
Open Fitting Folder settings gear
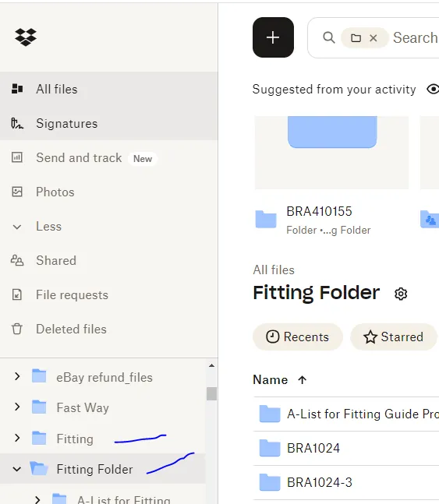[401, 294]
